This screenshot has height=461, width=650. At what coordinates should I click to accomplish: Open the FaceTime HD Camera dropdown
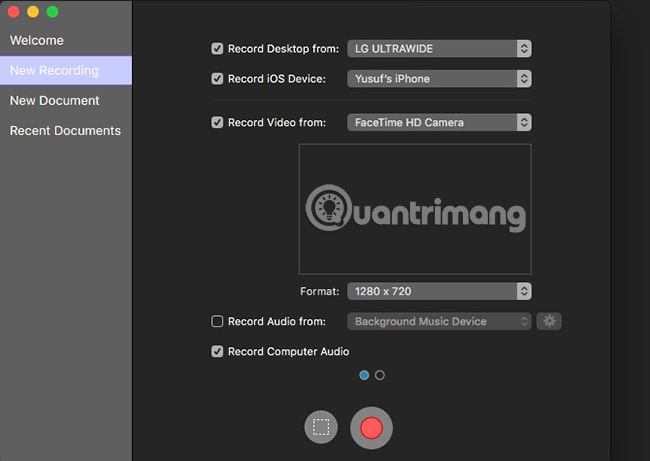tap(439, 123)
